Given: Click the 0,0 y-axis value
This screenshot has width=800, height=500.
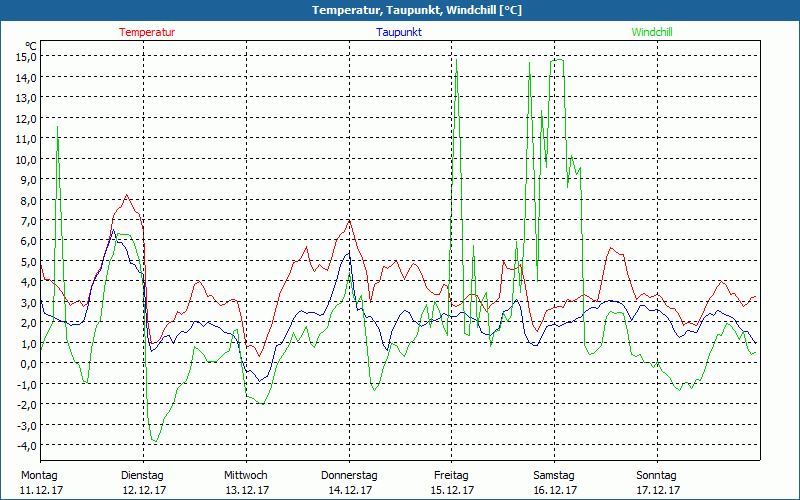Looking at the screenshot, I should click(29, 364).
